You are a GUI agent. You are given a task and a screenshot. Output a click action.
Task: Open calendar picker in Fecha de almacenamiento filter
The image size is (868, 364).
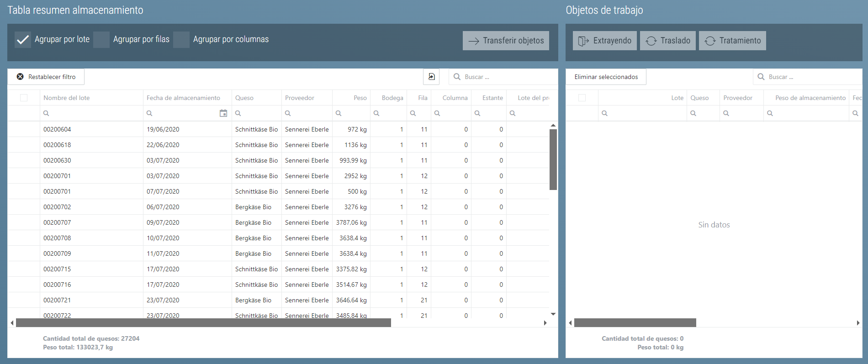(223, 113)
